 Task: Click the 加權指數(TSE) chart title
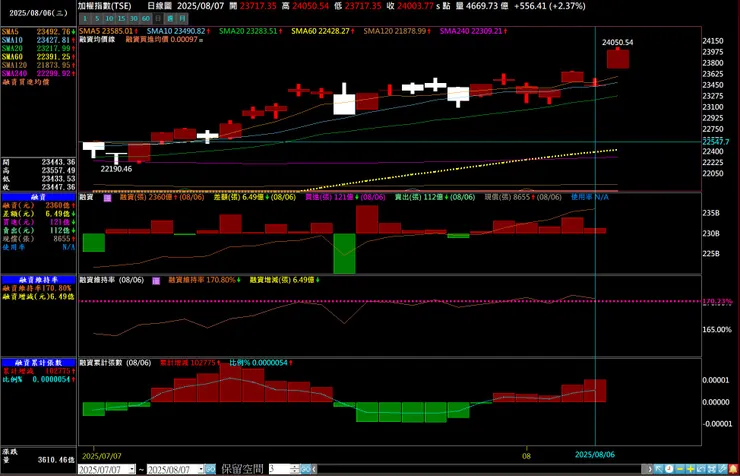105,6
